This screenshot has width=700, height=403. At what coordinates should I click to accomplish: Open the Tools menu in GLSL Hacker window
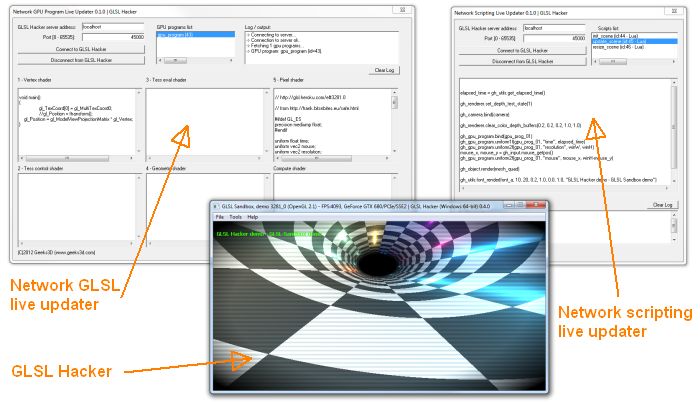(235, 217)
